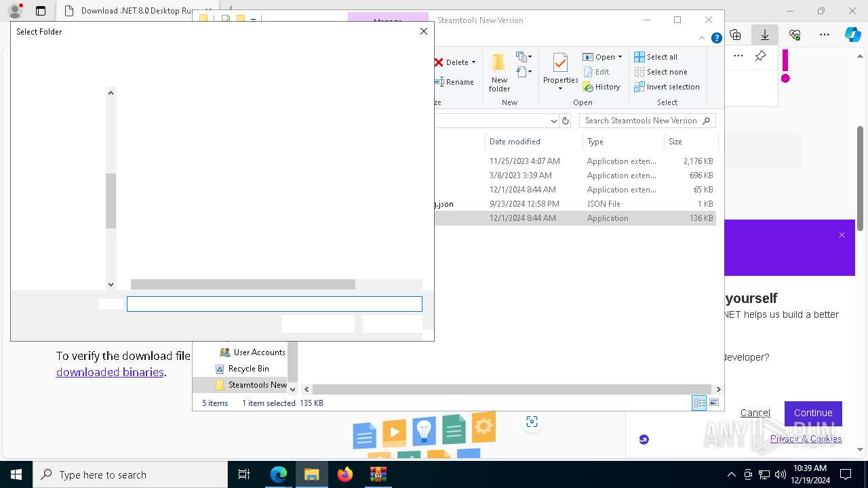Viewport: 868px width, 488px height.
Task: Sort by Type column header
Action: click(x=623, y=142)
